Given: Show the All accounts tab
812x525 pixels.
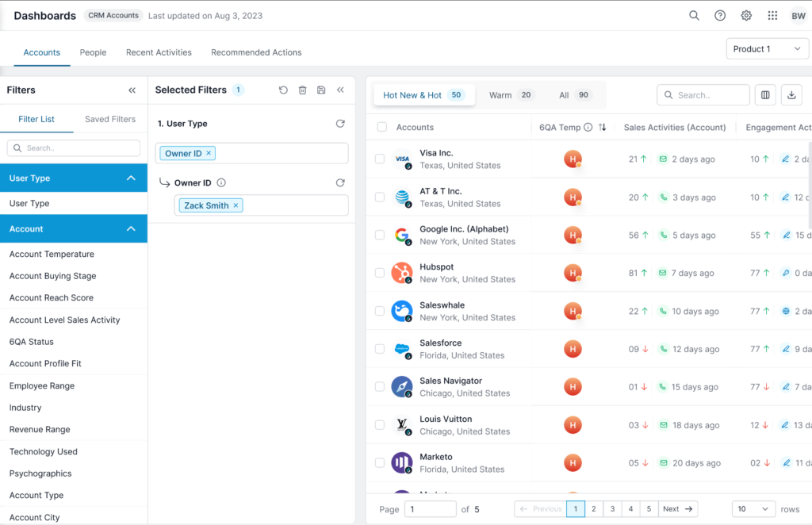Looking at the screenshot, I should 574,95.
